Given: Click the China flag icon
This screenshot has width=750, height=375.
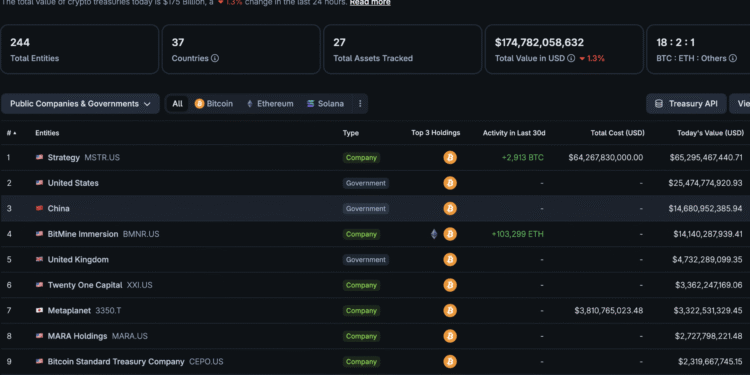Looking at the screenshot, I should (39, 209).
